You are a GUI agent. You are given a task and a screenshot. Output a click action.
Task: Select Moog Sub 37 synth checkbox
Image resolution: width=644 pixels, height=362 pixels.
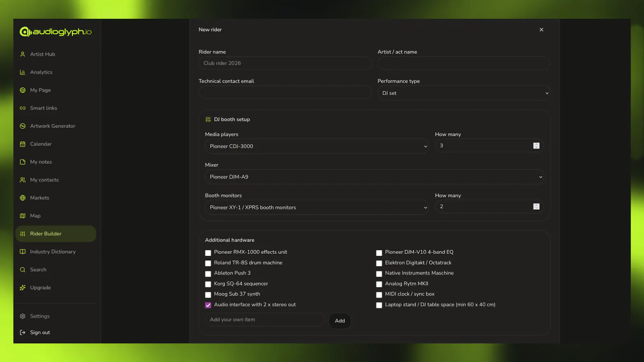(x=208, y=295)
